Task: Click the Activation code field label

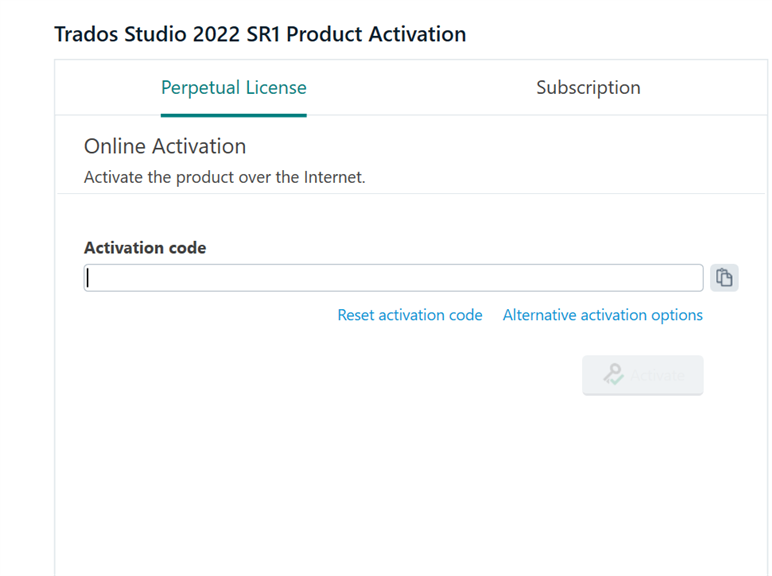Action: [145, 248]
